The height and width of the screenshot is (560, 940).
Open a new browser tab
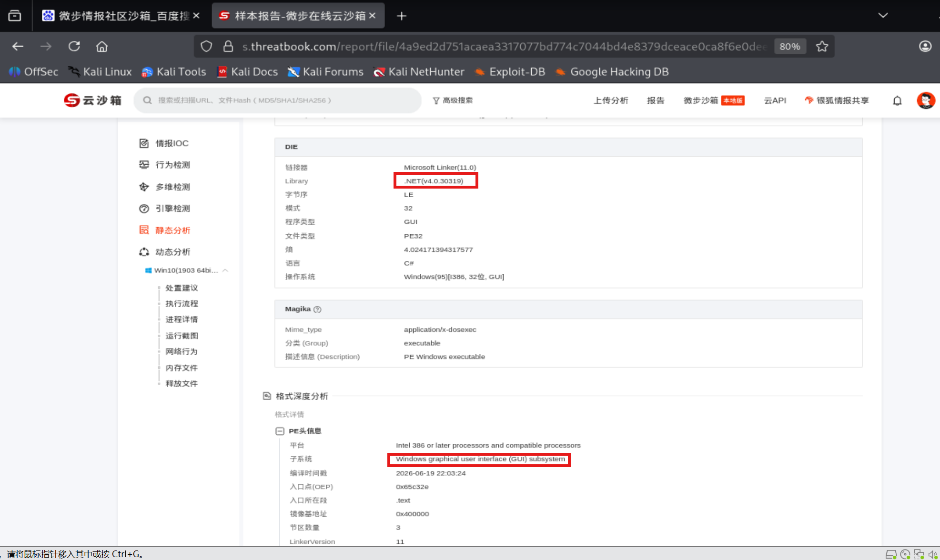click(402, 16)
